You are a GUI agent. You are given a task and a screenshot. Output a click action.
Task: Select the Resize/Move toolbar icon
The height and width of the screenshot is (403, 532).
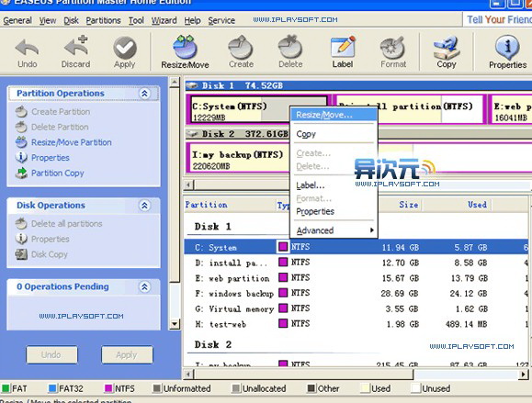(185, 51)
